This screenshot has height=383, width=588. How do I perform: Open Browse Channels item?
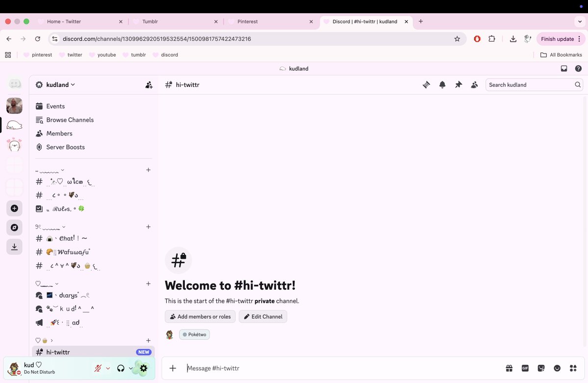(x=93, y=120)
